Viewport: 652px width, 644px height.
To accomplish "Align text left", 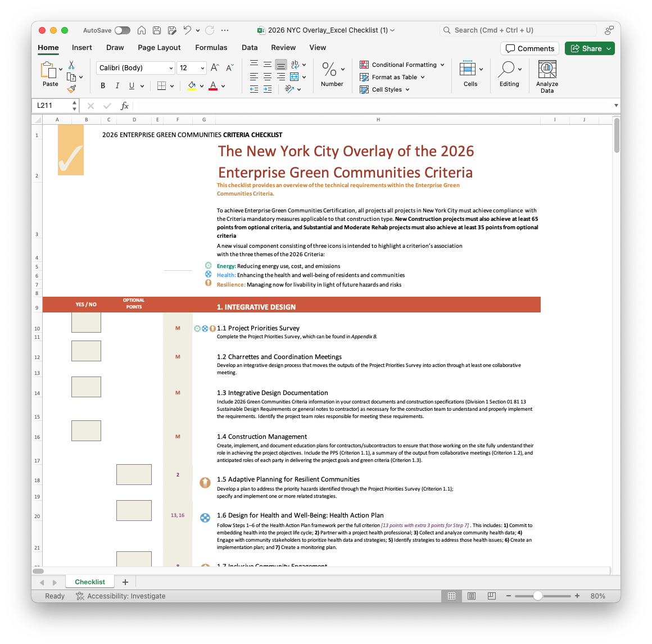I will [x=254, y=77].
